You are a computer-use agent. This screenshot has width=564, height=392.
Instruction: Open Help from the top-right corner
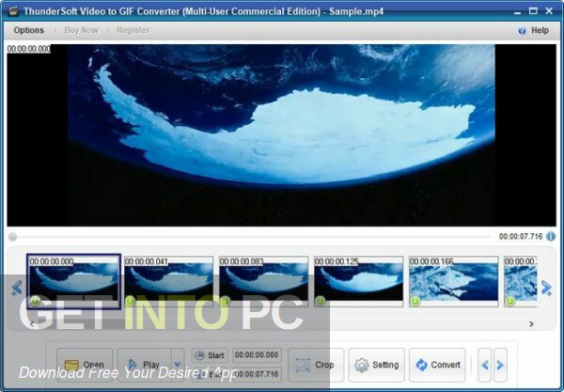click(533, 31)
